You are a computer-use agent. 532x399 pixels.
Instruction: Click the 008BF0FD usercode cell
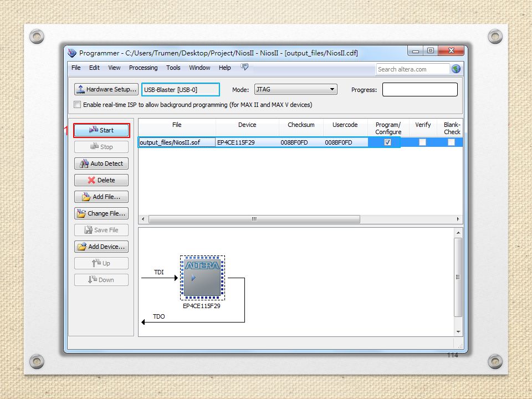click(345, 142)
